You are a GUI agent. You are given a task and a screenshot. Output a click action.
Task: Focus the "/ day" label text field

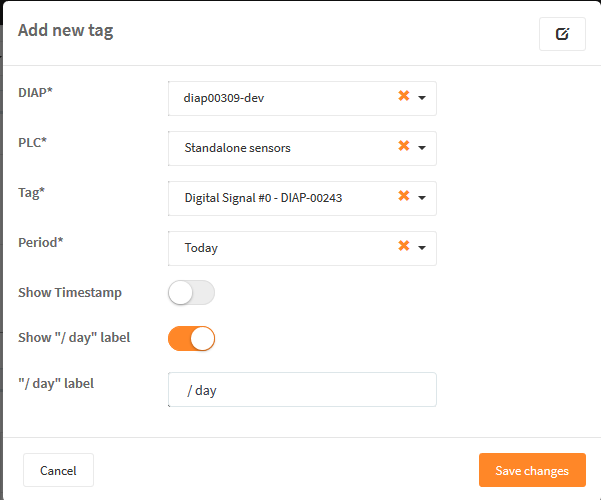302,390
